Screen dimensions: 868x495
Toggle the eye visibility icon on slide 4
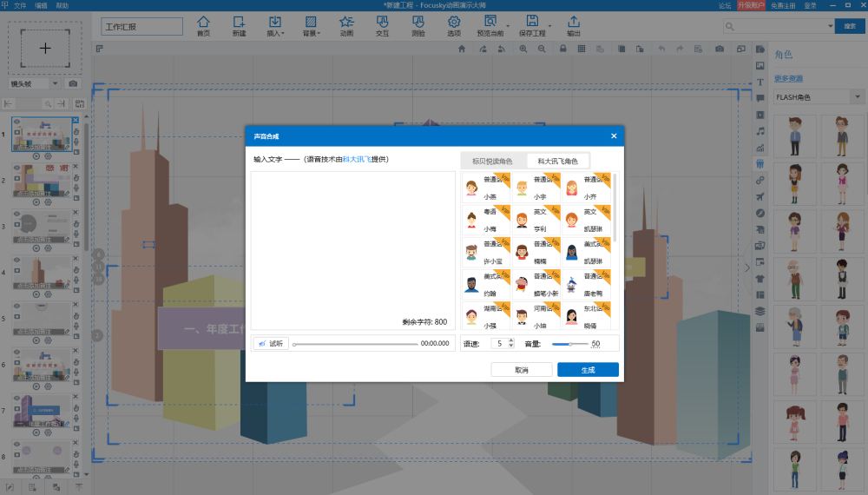coord(17,260)
